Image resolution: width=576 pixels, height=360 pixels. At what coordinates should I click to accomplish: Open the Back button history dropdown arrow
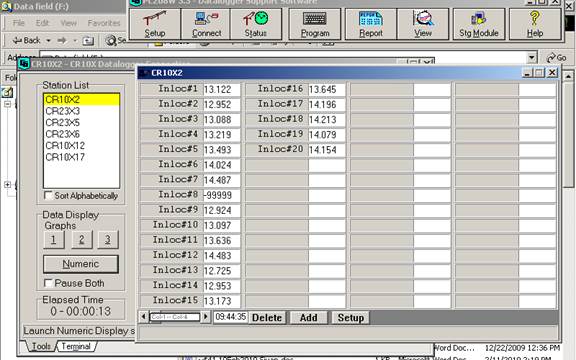(48, 40)
